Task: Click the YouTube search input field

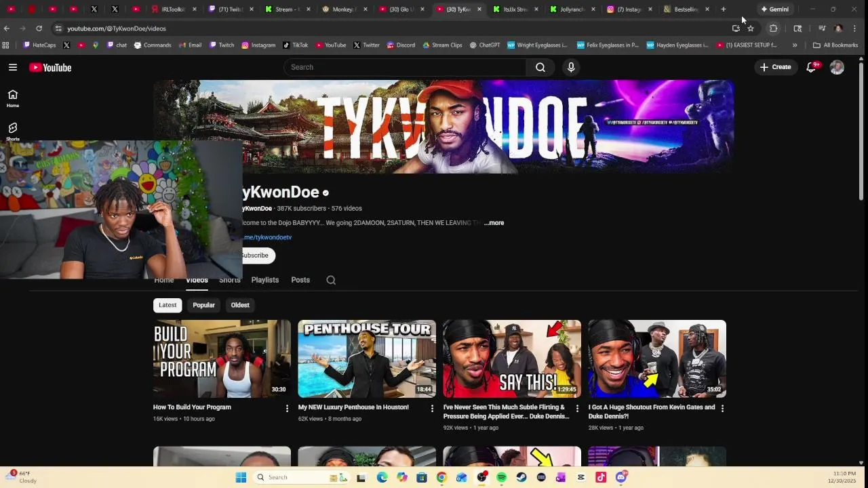Action: pos(405,67)
